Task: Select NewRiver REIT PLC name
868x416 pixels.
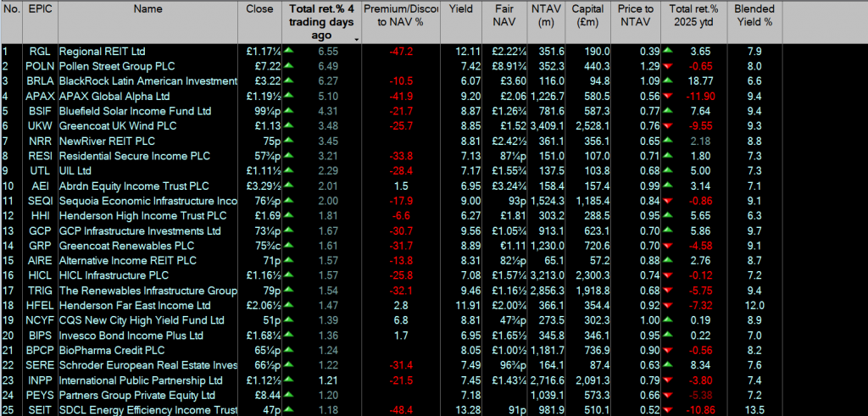Action: click(x=107, y=141)
